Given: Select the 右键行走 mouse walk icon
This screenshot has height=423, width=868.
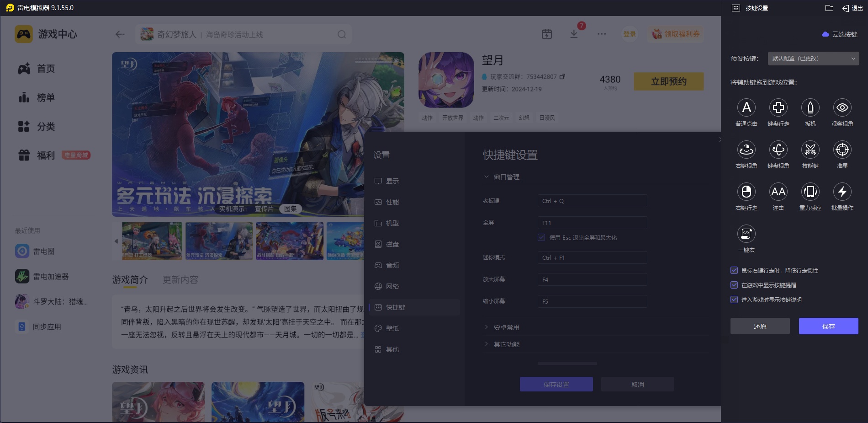Looking at the screenshot, I should pyautogui.click(x=746, y=192).
